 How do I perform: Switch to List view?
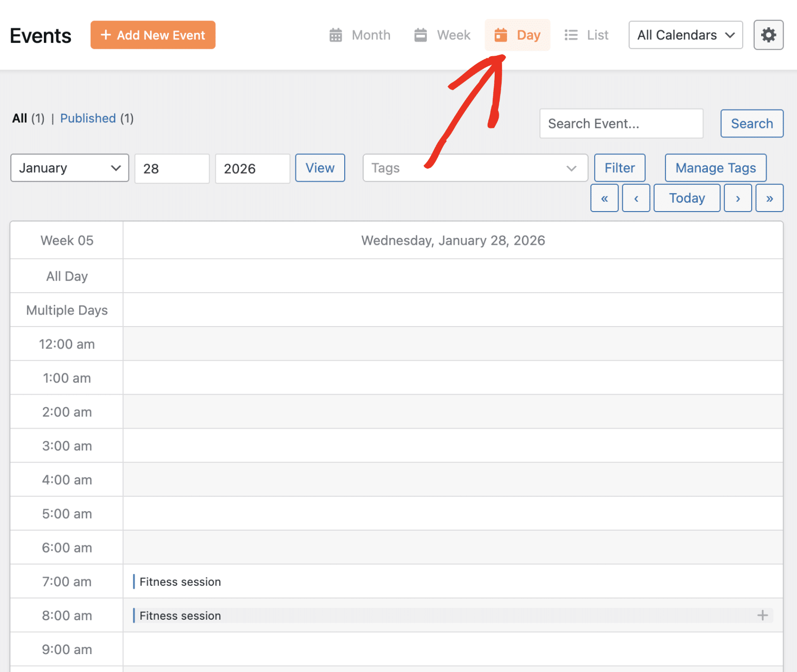click(586, 35)
